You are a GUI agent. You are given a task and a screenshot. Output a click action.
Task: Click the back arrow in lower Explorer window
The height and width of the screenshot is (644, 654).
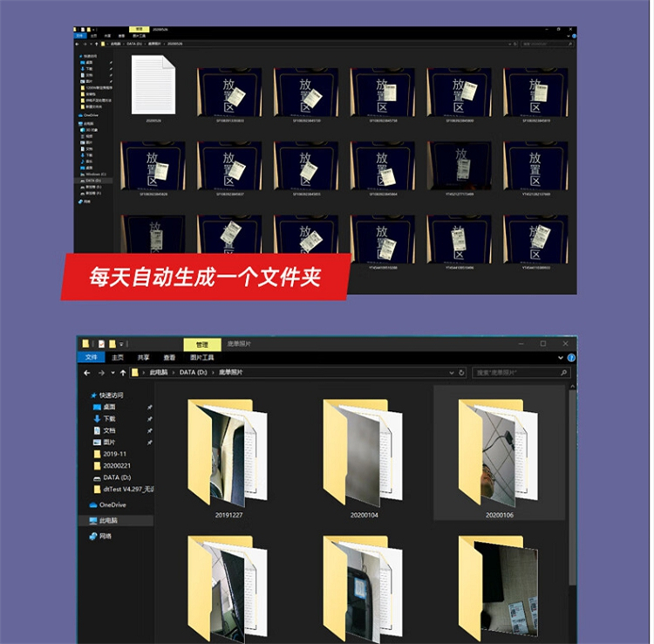[x=86, y=373]
